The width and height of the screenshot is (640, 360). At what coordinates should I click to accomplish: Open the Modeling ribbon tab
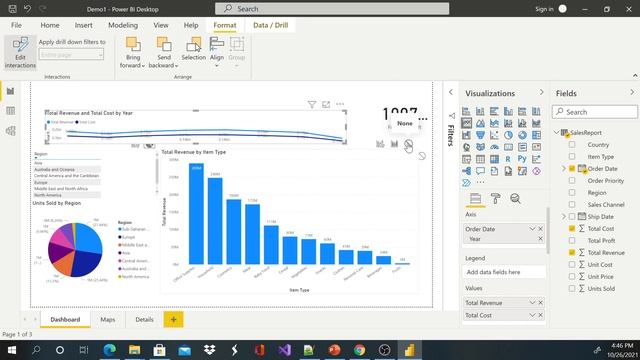[x=123, y=25]
